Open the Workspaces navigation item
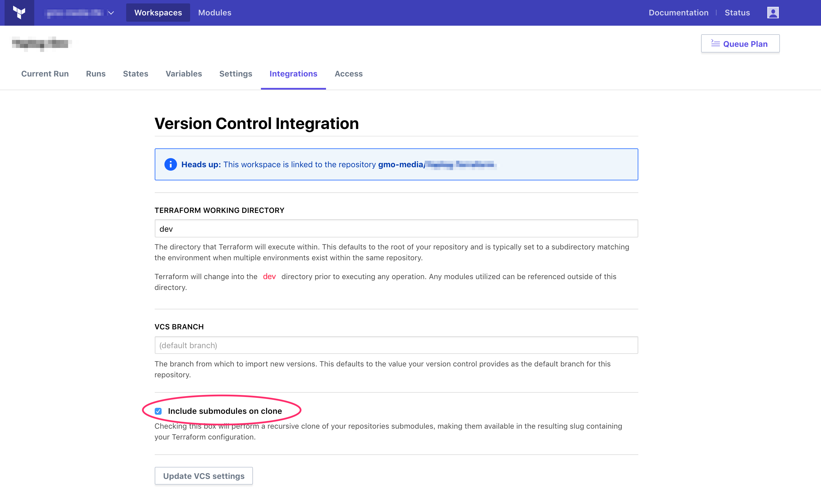 point(158,12)
